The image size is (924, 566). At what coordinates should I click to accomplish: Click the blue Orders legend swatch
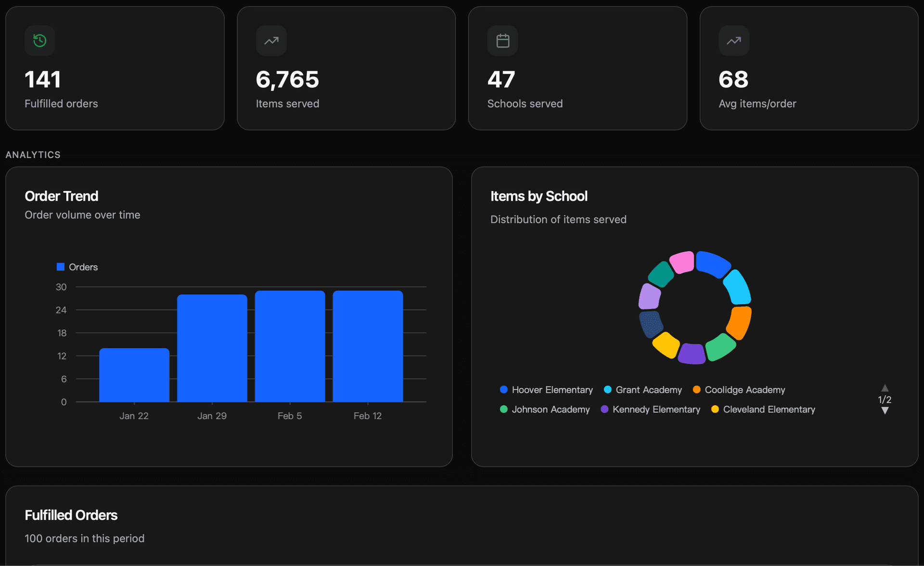(x=60, y=266)
